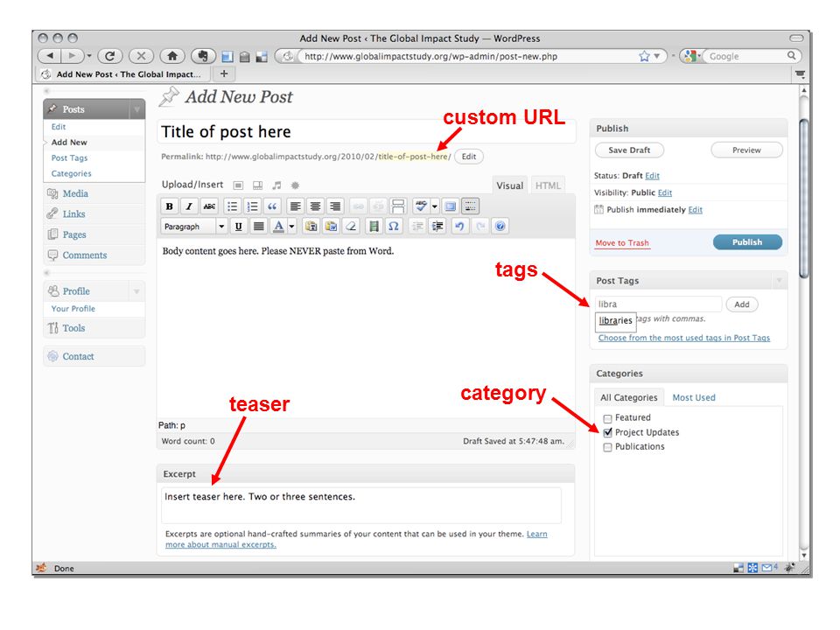This screenshot has width=840, height=630.
Task: Check the Publications category
Action: tap(607, 447)
